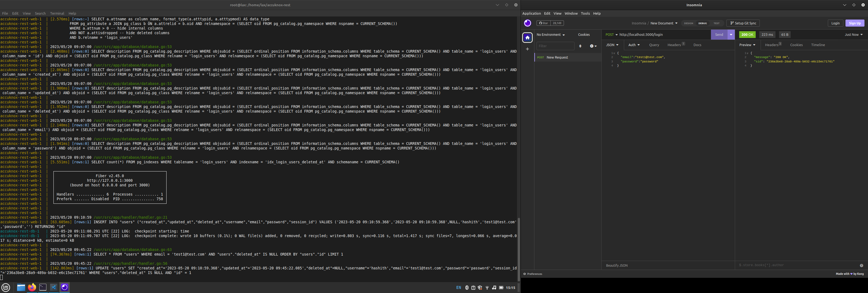Open the response Timeline tab
This screenshot has height=293, width=868.
(818, 45)
